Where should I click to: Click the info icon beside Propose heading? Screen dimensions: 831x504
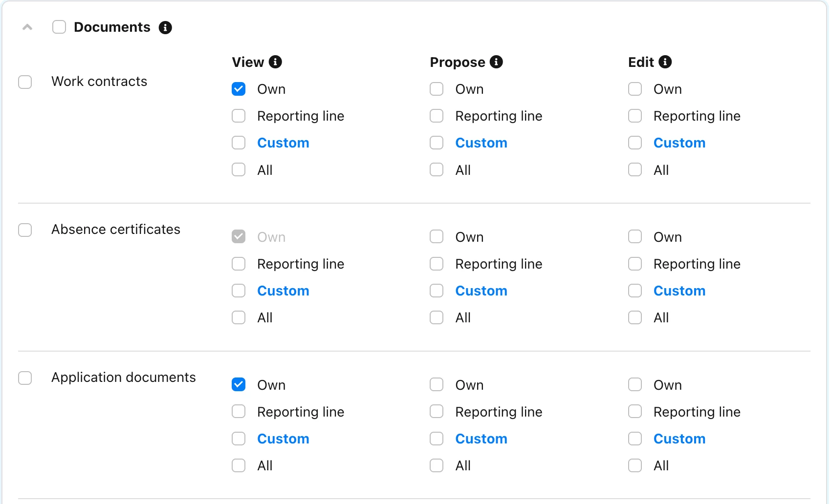point(496,62)
